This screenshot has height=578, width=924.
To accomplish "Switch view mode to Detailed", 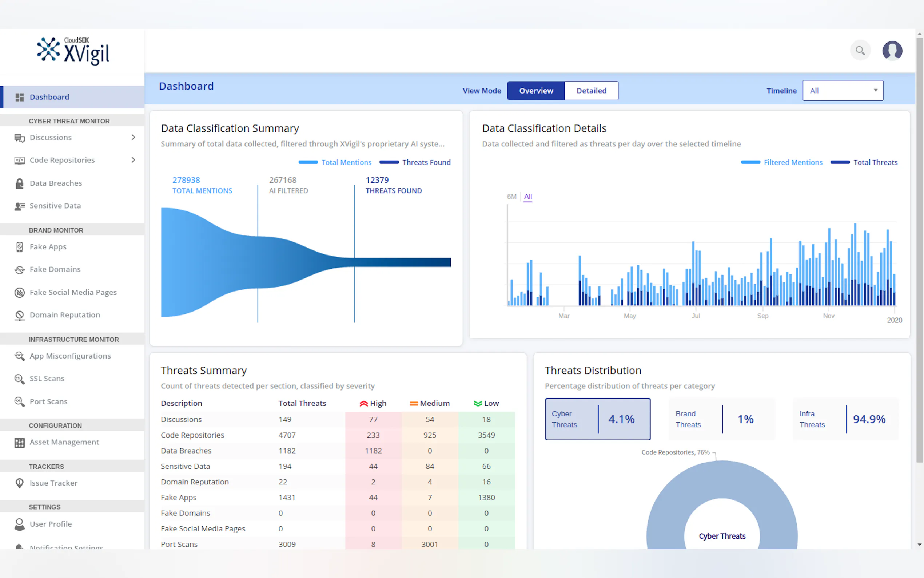I will tap(591, 91).
